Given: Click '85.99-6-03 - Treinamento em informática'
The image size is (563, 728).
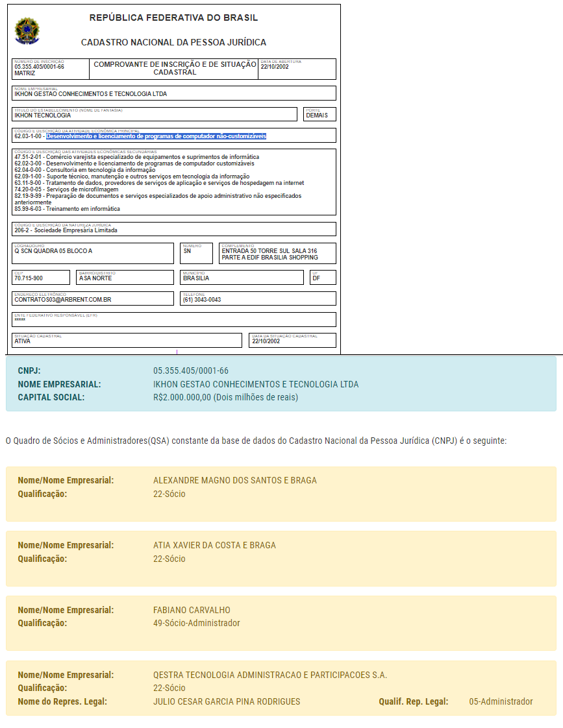Looking at the screenshot, I should tap(67, 209).
